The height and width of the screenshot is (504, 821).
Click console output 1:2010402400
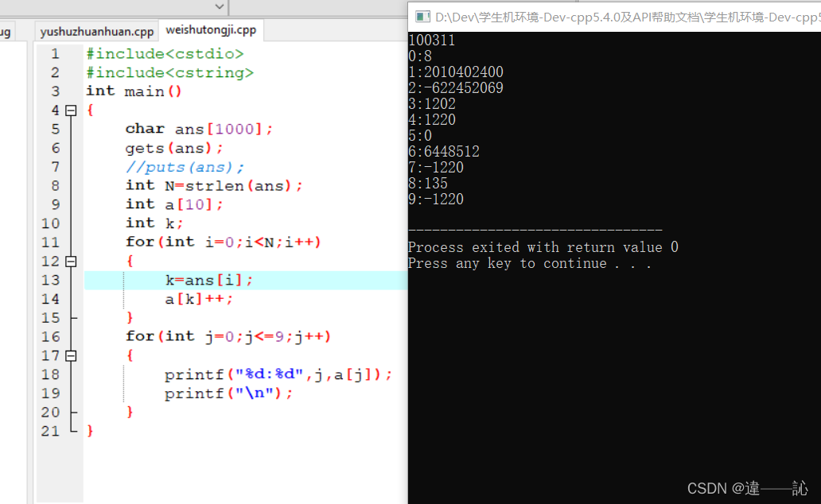point(456,72)
